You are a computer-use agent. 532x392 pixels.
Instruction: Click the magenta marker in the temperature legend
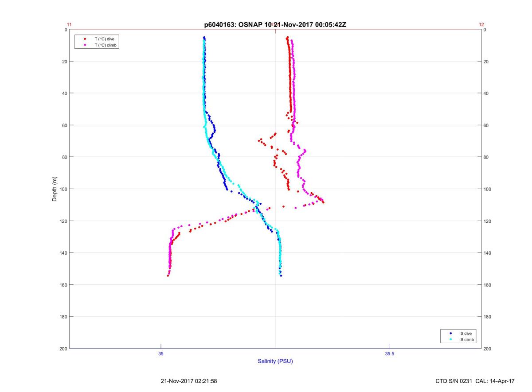(x=85, y=45)
